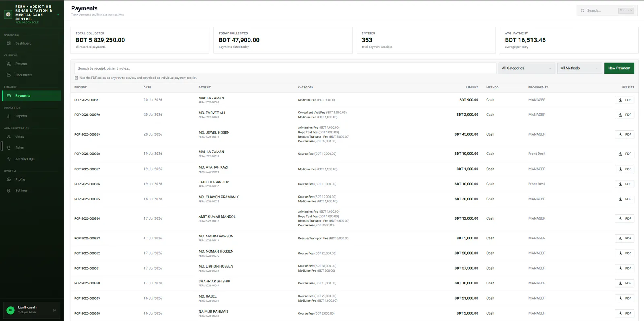Click the Date column header
The image size is (644, 321).
click(x=147, y=88)
